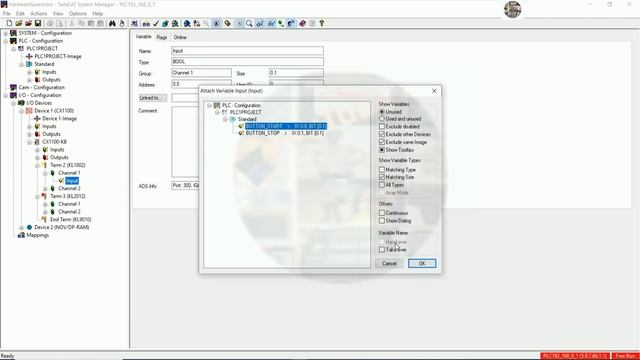Toggle the Exclude disabled checkbox
This screenshot has width=640, height=360.
(x=382, y=127)
